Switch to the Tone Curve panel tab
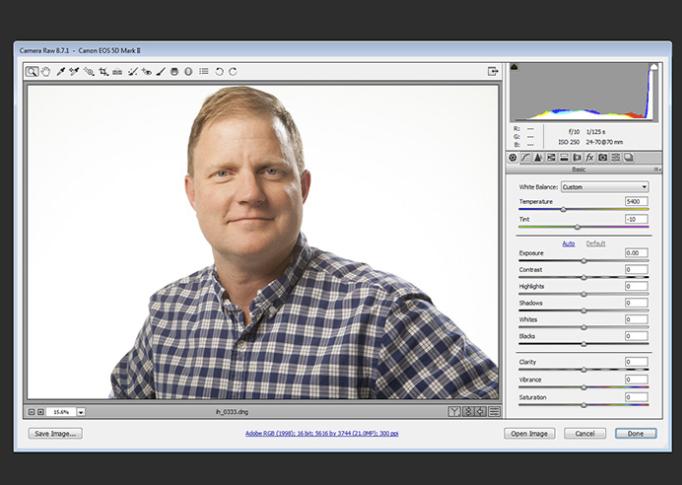This screenshot has width=682, height=485. (x=525, y=157)
